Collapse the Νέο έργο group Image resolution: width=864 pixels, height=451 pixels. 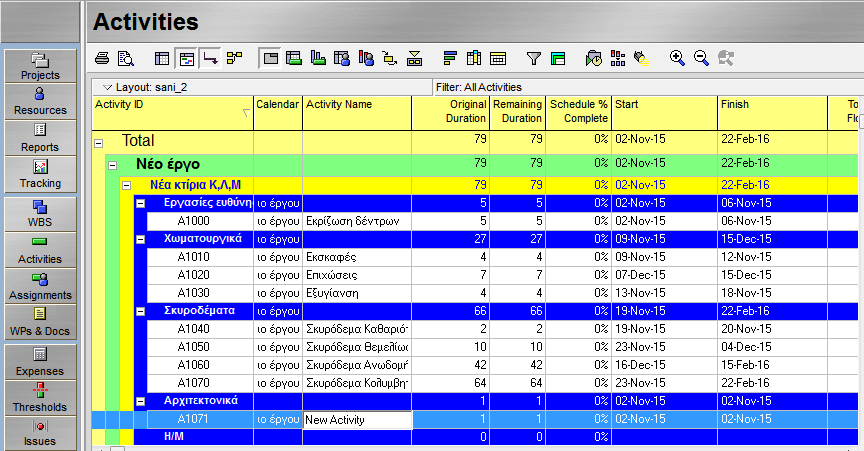[x=112, y=165]
